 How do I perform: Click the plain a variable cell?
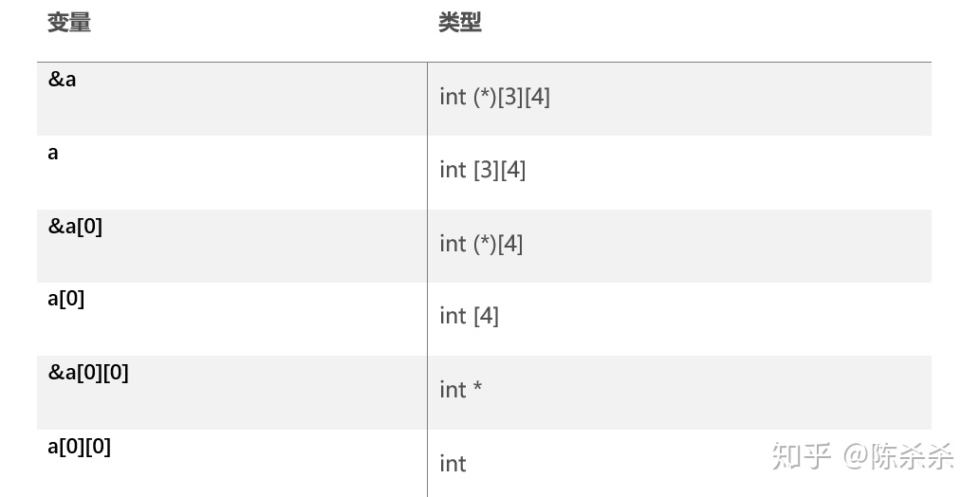[53, 153]
